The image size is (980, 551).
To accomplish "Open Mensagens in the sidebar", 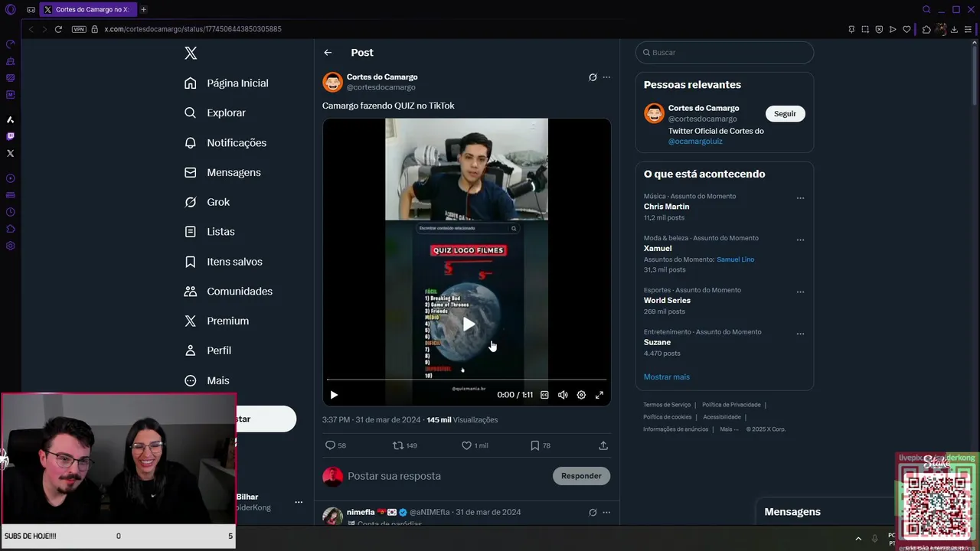I will (223, 172).
